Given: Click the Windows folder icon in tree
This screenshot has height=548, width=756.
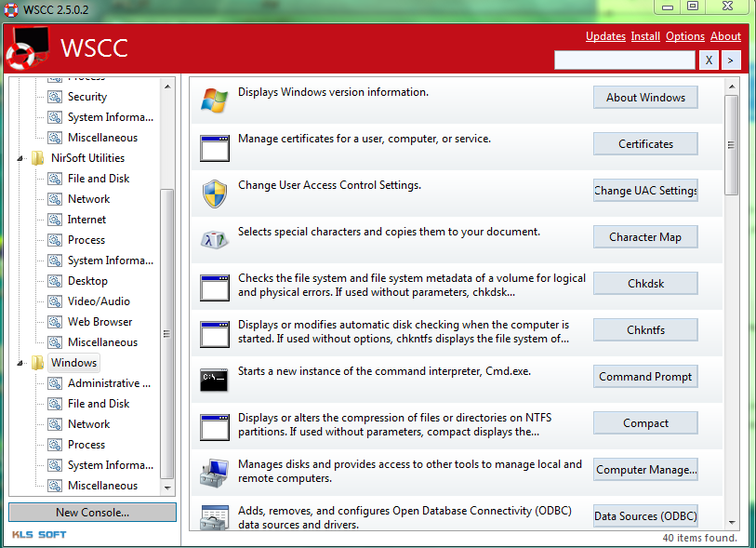Looking at the screenshot, I should point(37,363).
